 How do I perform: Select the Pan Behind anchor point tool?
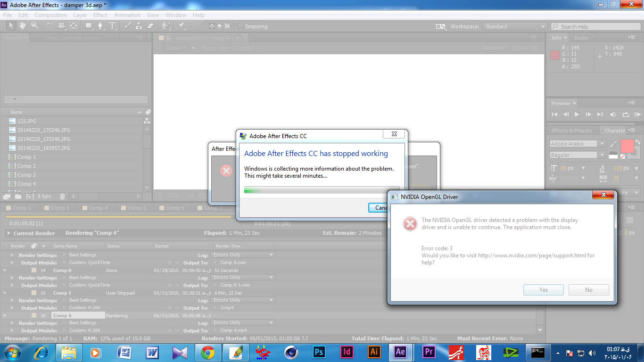pyautogui.click(x=74, y=26)
